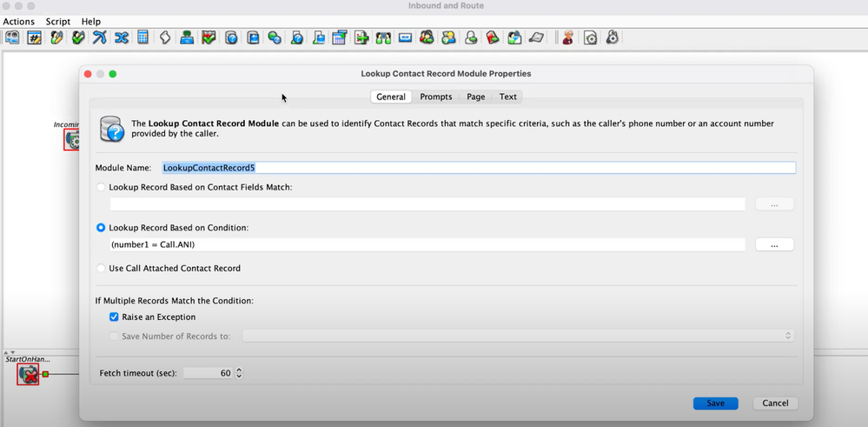Select the grey telephone toolbar icon
The height and width of the screenshot is (427, 868).
click(x=536, y=37)
